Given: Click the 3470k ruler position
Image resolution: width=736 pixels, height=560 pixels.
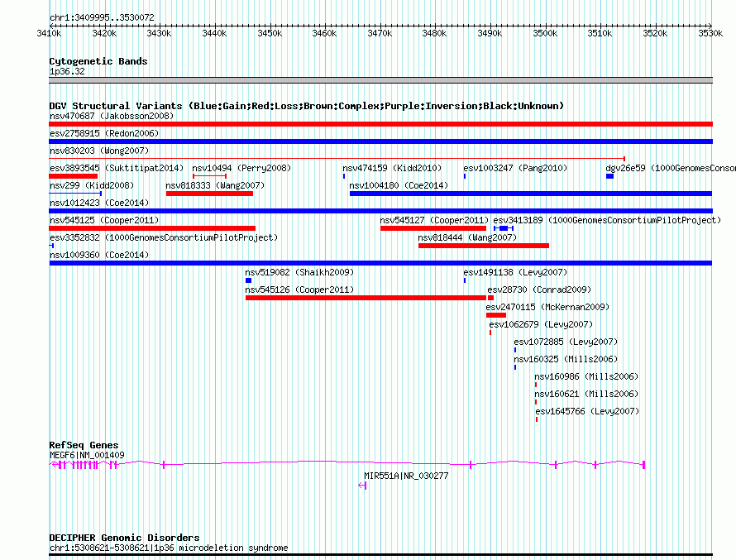Looking at the screenshot, I should pos(380,33).
